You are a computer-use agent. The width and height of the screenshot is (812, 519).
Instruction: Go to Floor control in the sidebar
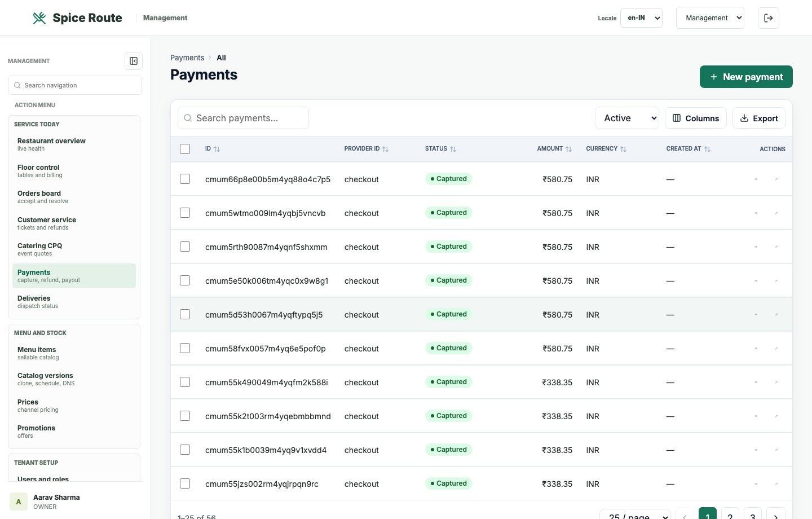[74, 171]
